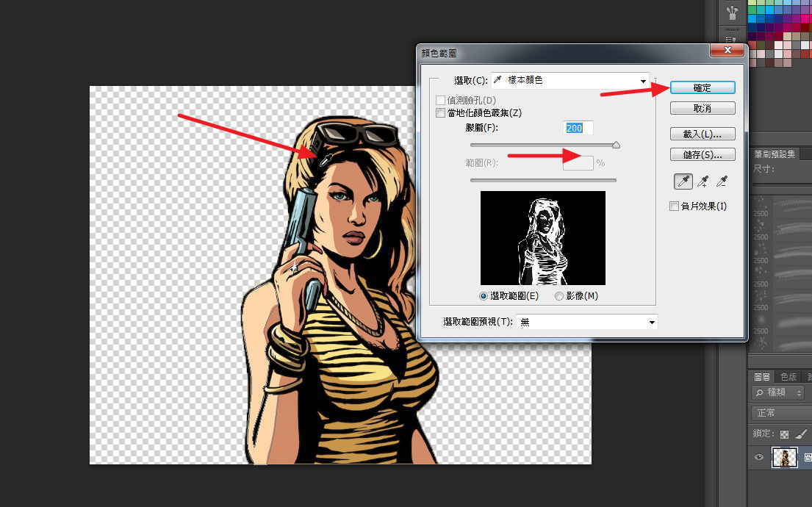Image resolution: width=812 pixels, height=507 pixels.
Task: Click the 取消 button
Action: [703, 108]
